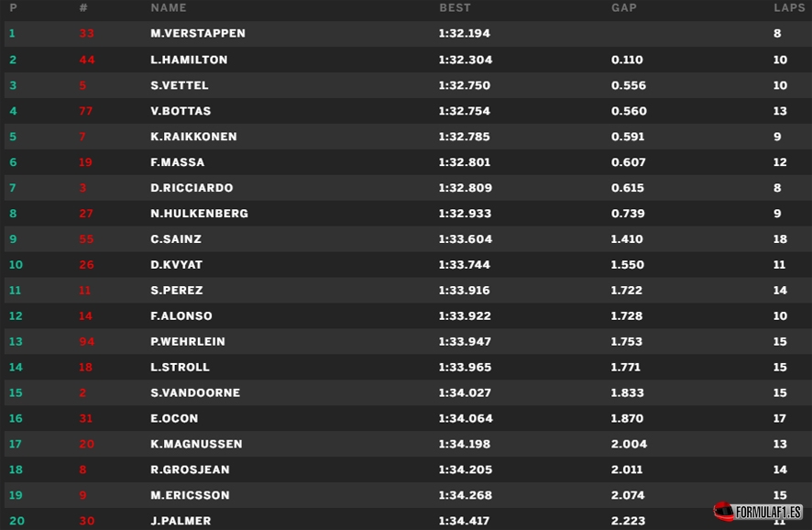Click P.WEHRLEIN lap time 1:33.947
812x530 pixels.
[465, 341]
